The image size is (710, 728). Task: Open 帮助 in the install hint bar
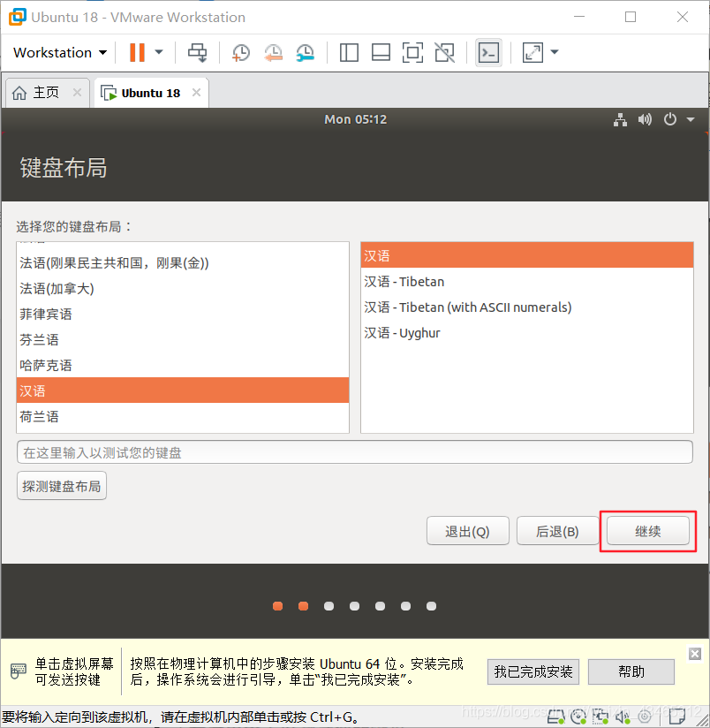click(x=631, y=671)
